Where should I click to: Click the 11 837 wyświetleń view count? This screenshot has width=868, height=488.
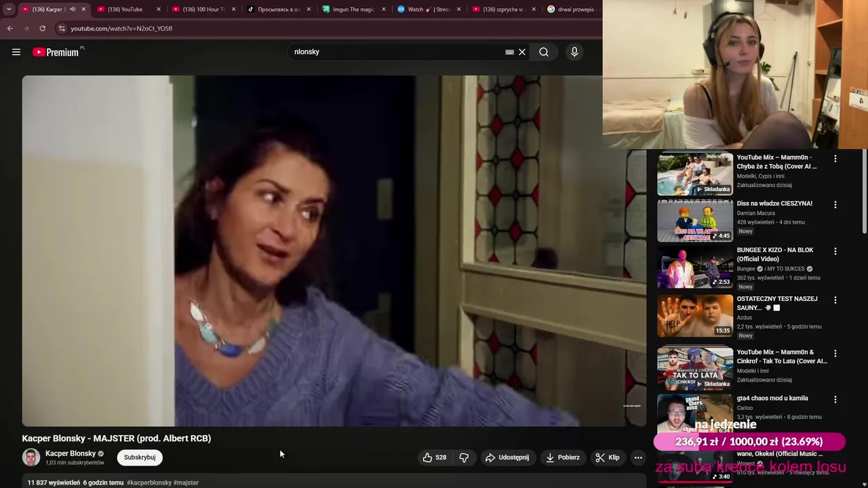click(x=54, y=483)
